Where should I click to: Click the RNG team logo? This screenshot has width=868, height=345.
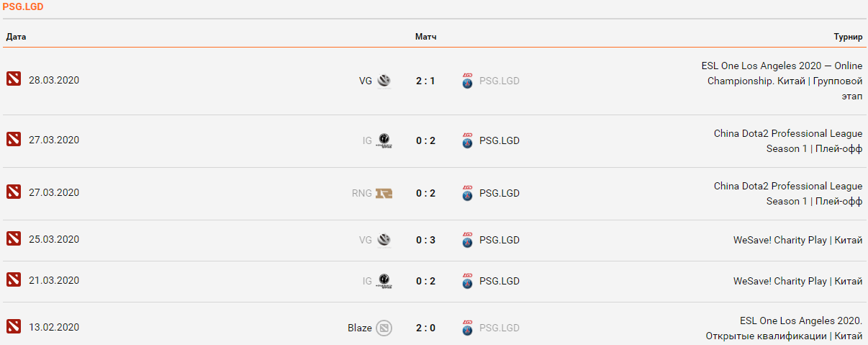coord(384,193)
